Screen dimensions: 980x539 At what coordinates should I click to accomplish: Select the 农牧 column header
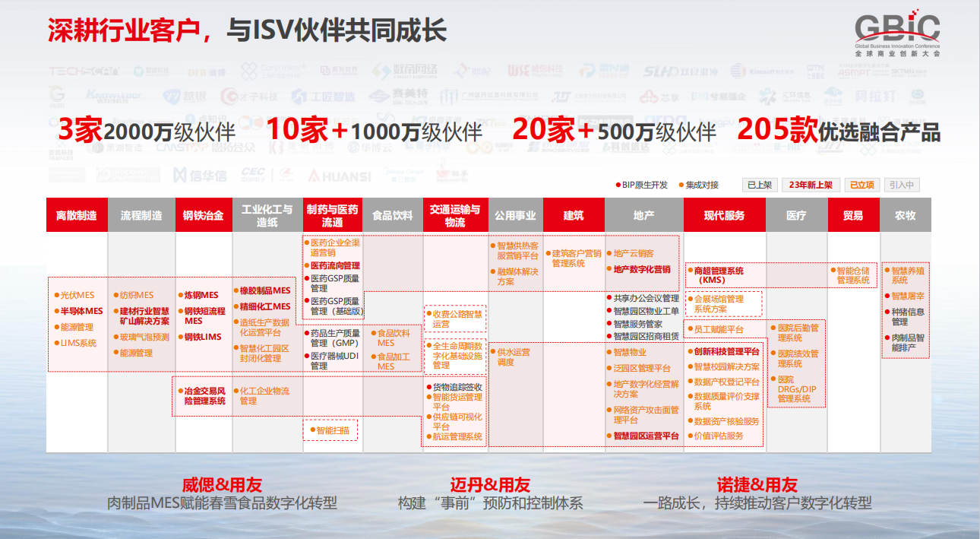(905, 215)
